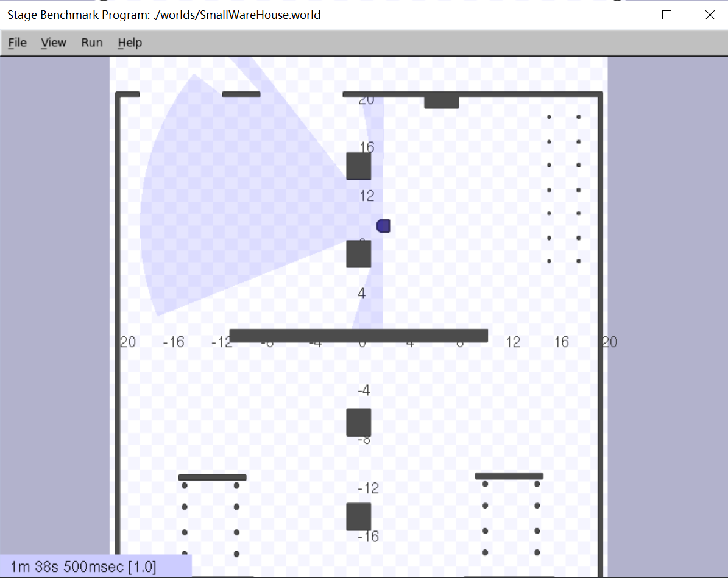Viewport: 728px width, 578px height.
Task: Open the File menu
Action: [x=17, y=43]
